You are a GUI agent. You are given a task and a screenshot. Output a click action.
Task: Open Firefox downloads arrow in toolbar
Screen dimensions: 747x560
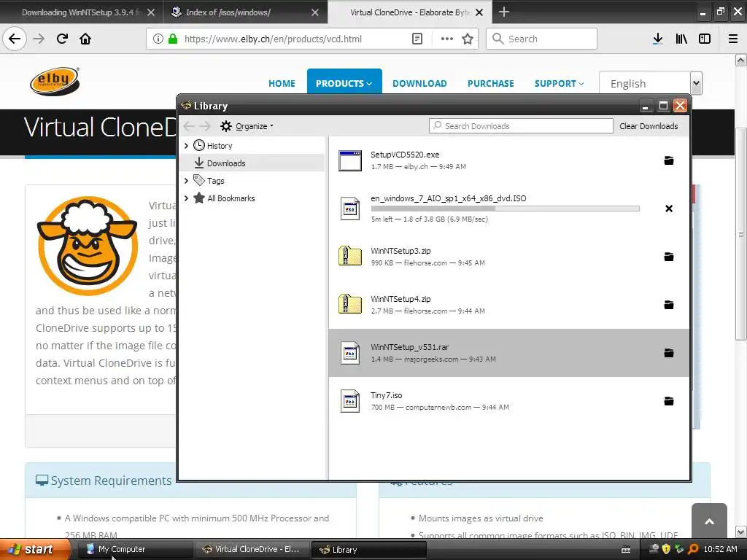657,39
